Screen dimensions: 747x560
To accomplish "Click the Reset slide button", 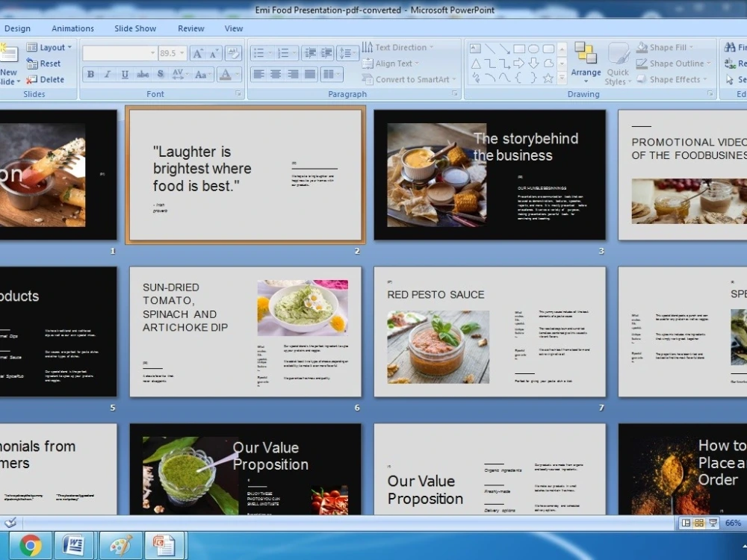I will pos(44,63).
